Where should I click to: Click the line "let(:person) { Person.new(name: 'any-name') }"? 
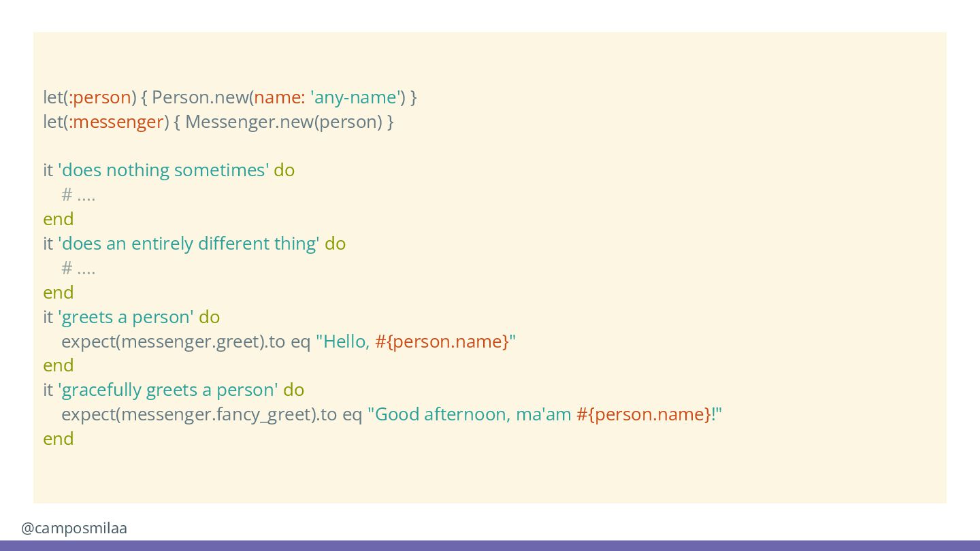pyautogui.click(x=230, y=97)
